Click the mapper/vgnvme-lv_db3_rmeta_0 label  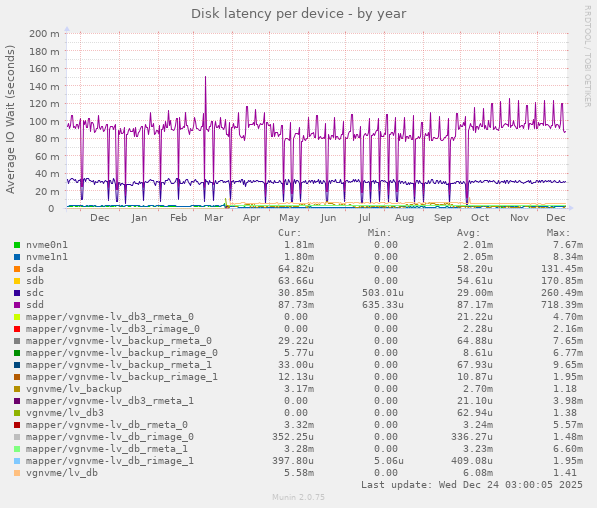coord(110,317)
